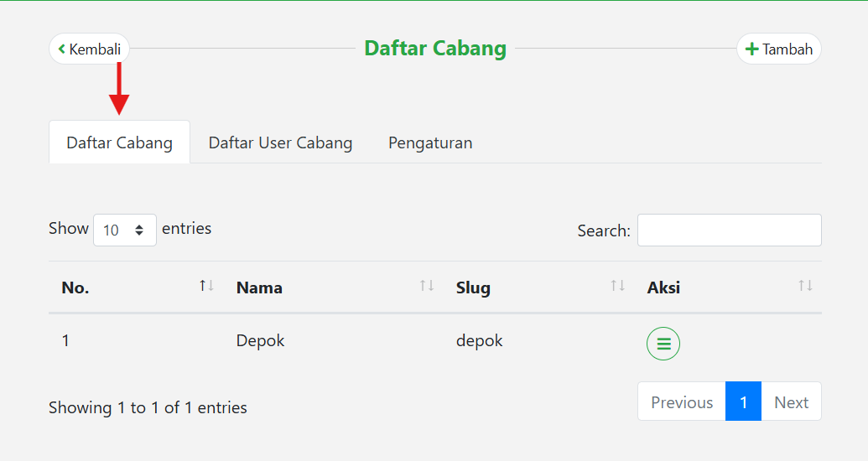Focus the Search input field
This screenshot has height=461, width=868.
(729, 230)
